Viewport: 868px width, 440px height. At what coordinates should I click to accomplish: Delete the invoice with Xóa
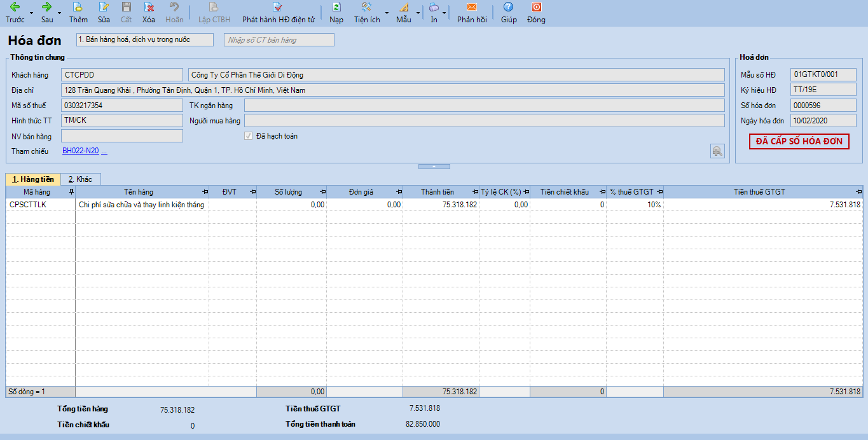point(149,12)
